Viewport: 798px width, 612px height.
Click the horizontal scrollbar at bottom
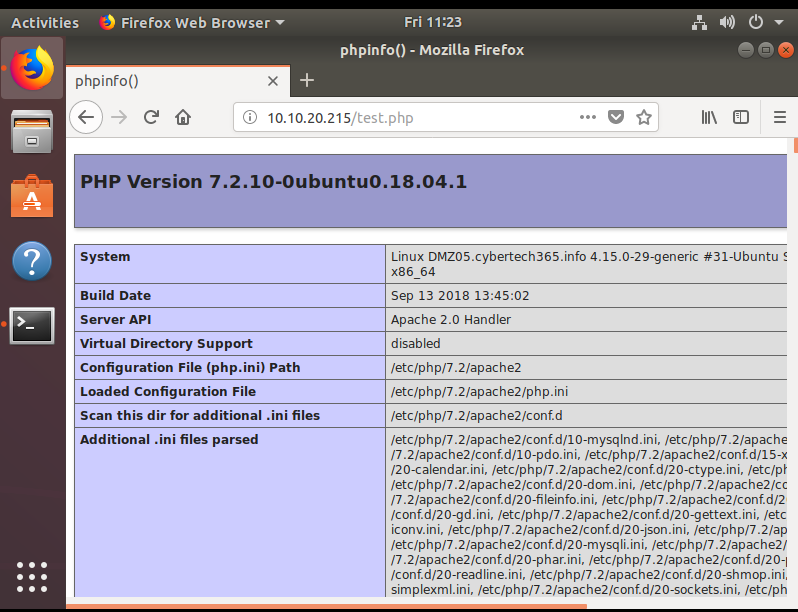[x=326, y=606]
